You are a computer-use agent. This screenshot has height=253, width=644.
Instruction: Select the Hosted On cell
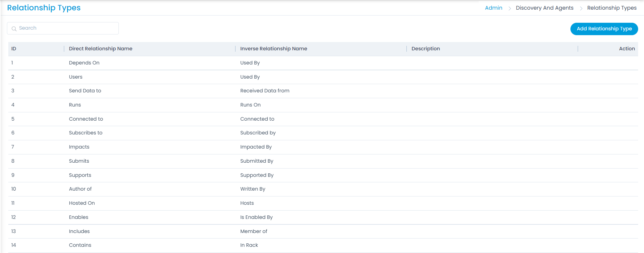pyautogui.click(x=82, y=203)
